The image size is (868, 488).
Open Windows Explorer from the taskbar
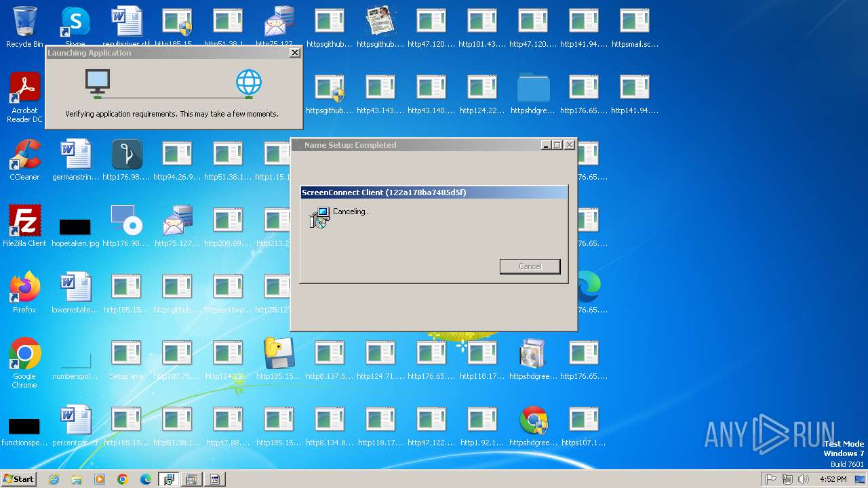tap(77, 479)
